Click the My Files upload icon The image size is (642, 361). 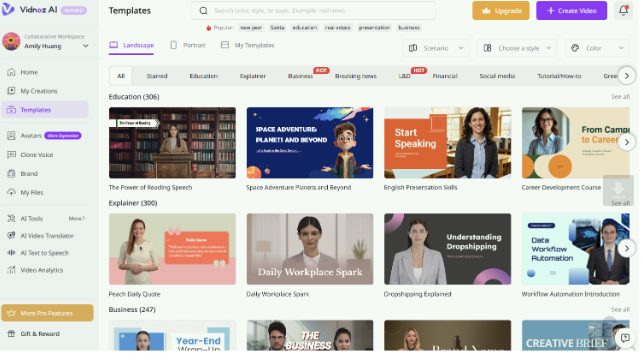point(11,193)
